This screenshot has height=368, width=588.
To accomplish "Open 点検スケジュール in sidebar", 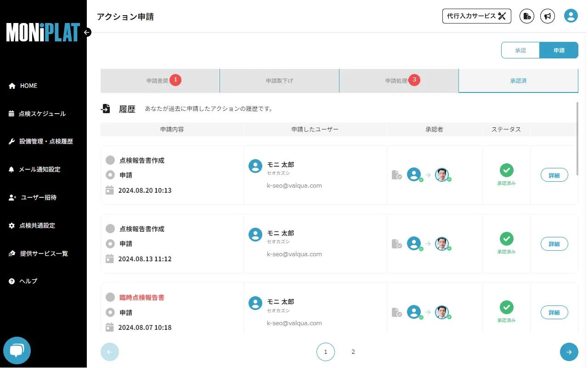I will pyautogui.click(x=42, y=114).
